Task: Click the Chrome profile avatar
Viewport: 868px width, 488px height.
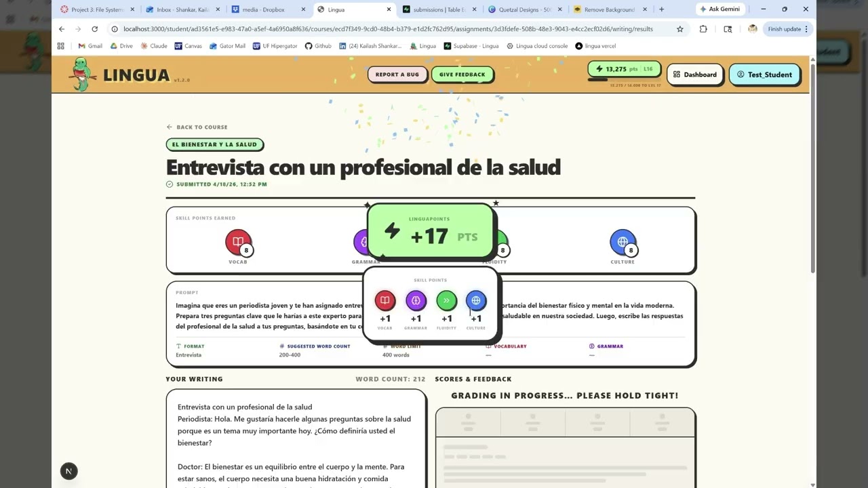Action: pyautogui.click(x=752, y=29)
